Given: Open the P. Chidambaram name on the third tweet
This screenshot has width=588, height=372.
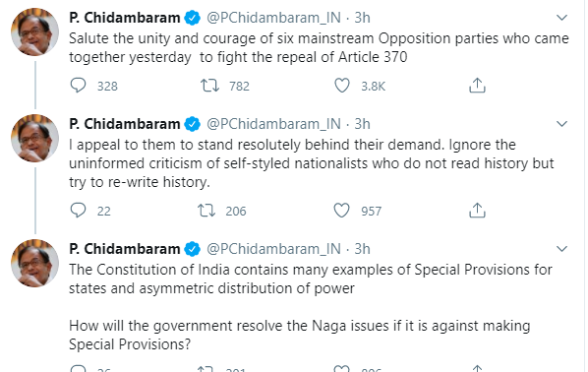Looking at the screenshot, I should pyautogui.click(x=125, y=249).
